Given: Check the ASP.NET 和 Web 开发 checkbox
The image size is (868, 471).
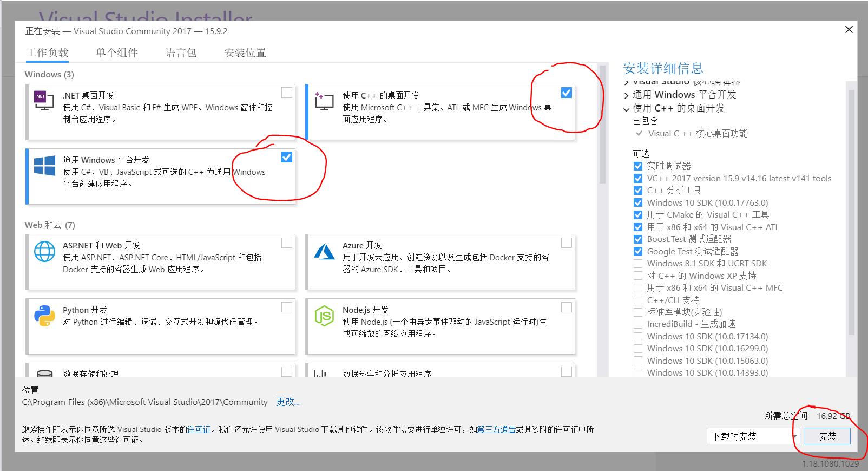Looking at the screenshot, I should [287, 243].
